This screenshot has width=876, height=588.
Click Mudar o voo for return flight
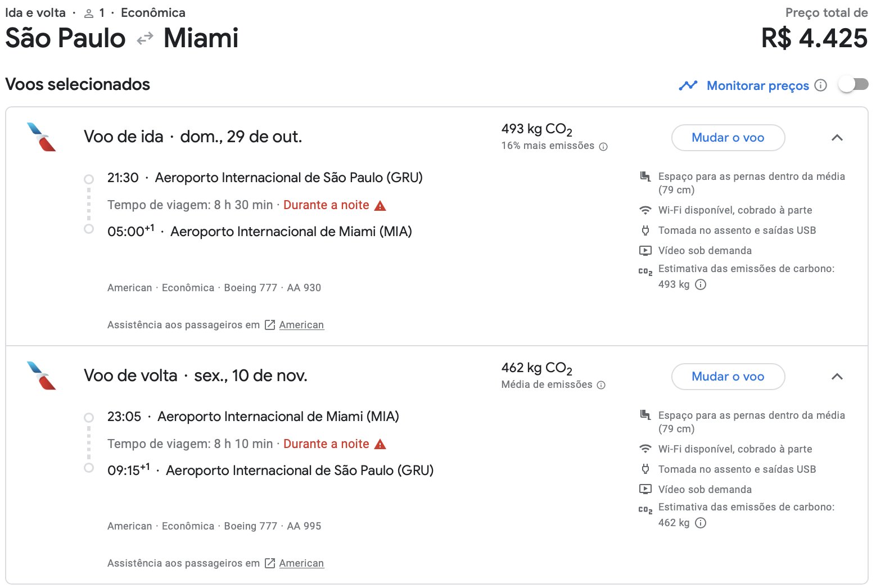click(728, 377)
